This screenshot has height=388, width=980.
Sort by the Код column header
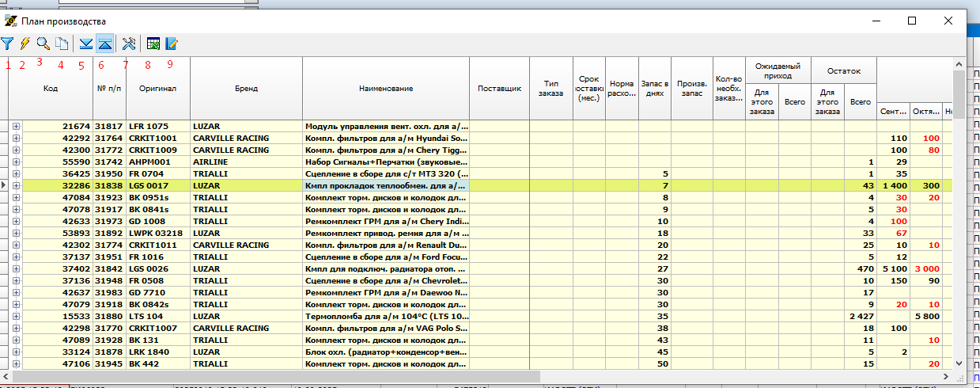[50, 89]
